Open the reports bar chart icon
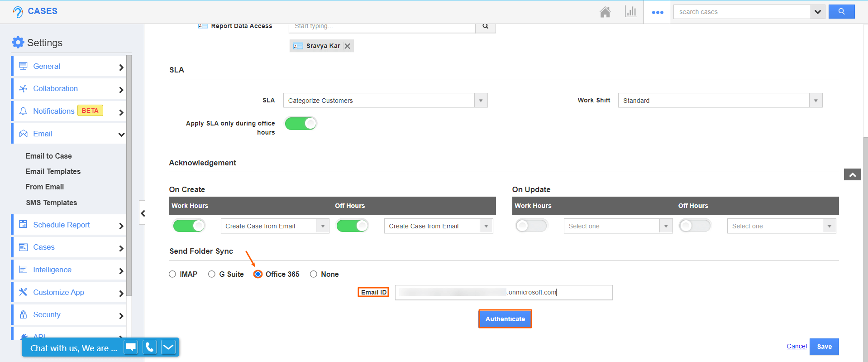868x362 pixels. [630, 12]
